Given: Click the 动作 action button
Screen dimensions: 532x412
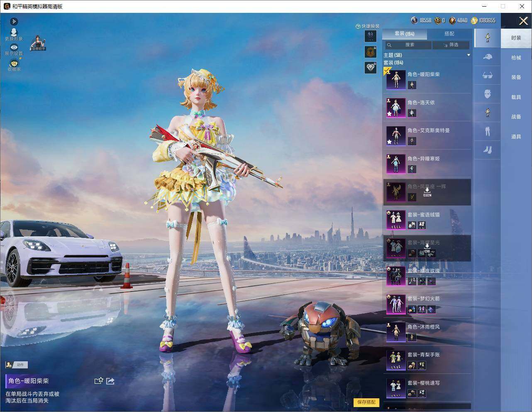Looking at the screenshot, I should (17, 365).
